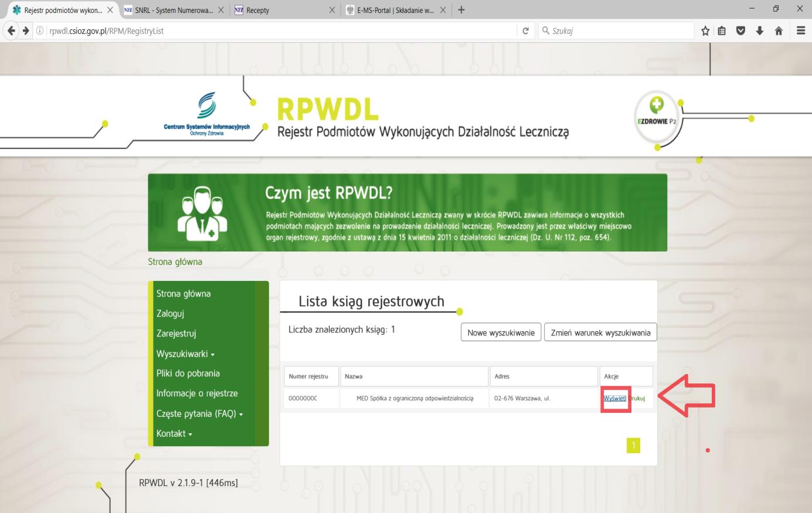812x513 pixels.
Task: Click the site information icon in address bar
Action: 40,30
